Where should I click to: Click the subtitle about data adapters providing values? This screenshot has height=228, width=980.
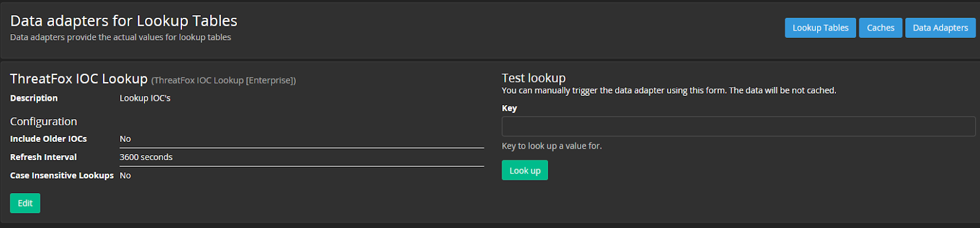[x=121, y=37]
